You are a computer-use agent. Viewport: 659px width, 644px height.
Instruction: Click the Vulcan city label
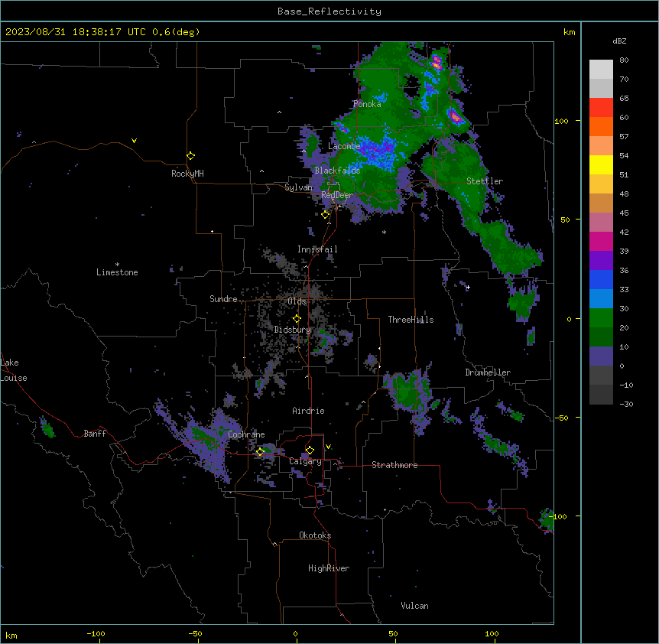[414, 606]
